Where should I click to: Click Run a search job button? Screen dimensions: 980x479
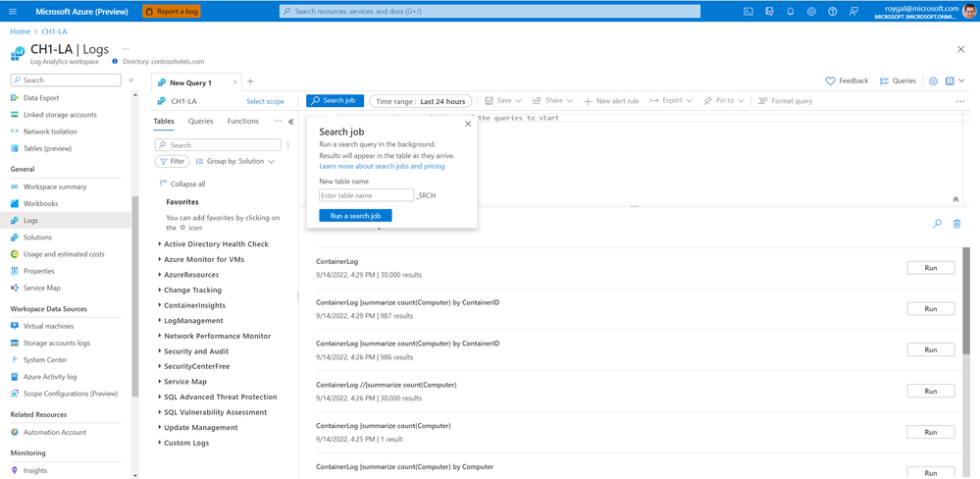(x=356, y=216)
